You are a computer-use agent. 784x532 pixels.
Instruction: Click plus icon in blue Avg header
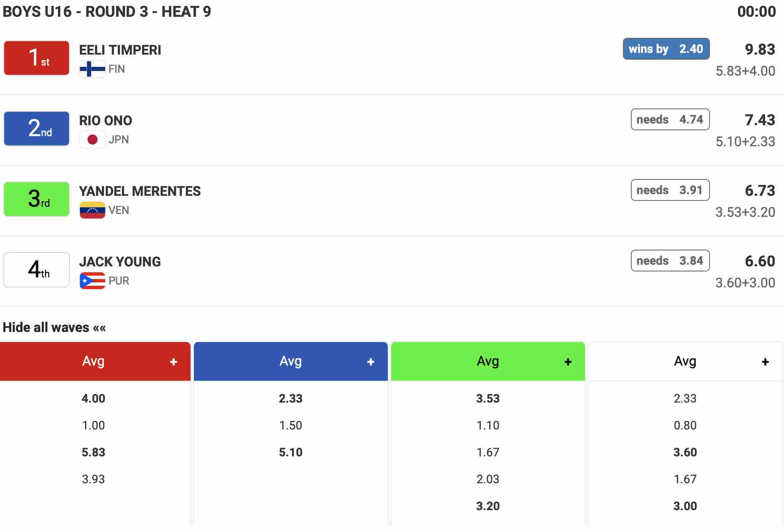(371, 362)
